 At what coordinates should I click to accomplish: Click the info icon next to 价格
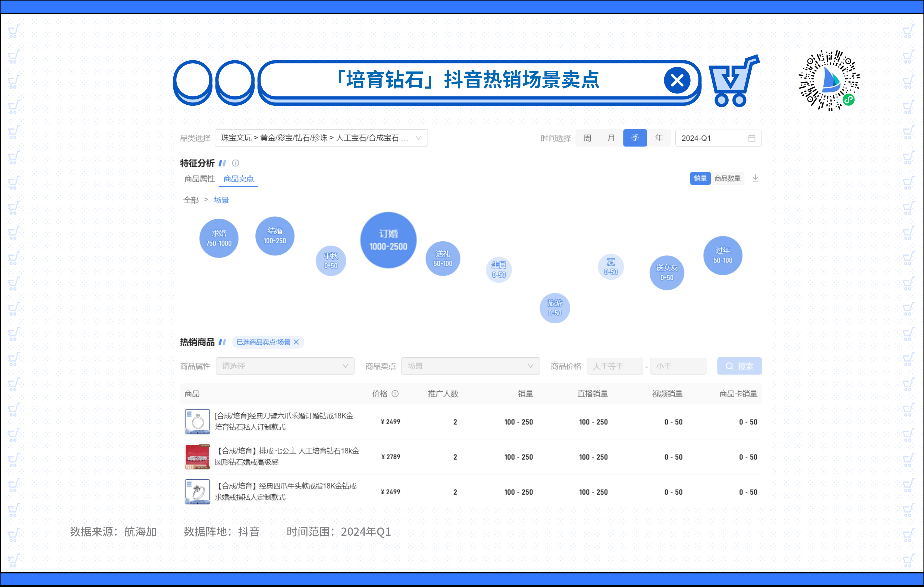[x=395, y=394]
